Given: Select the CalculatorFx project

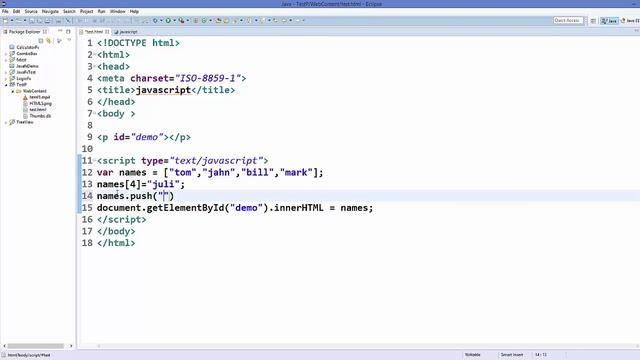Looking at the screenshot, I should tap(28, 47).
